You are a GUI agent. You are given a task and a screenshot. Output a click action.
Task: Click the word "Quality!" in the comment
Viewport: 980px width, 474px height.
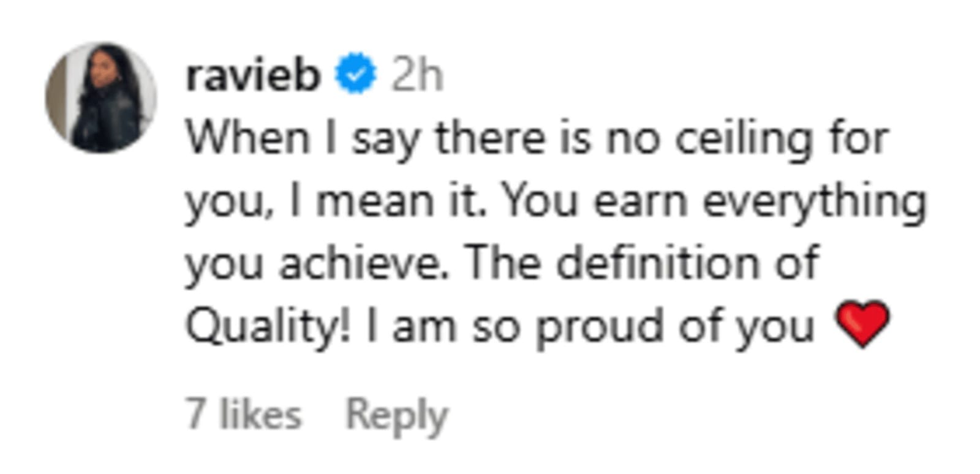tap(268, 326)
